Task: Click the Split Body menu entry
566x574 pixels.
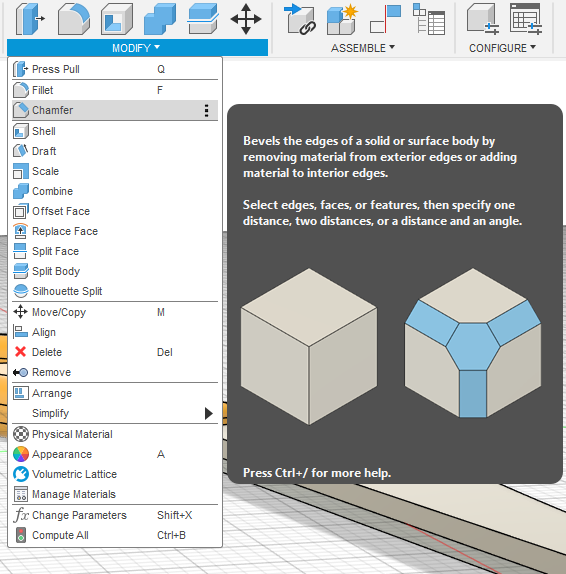Action: [x=115, y=271]
